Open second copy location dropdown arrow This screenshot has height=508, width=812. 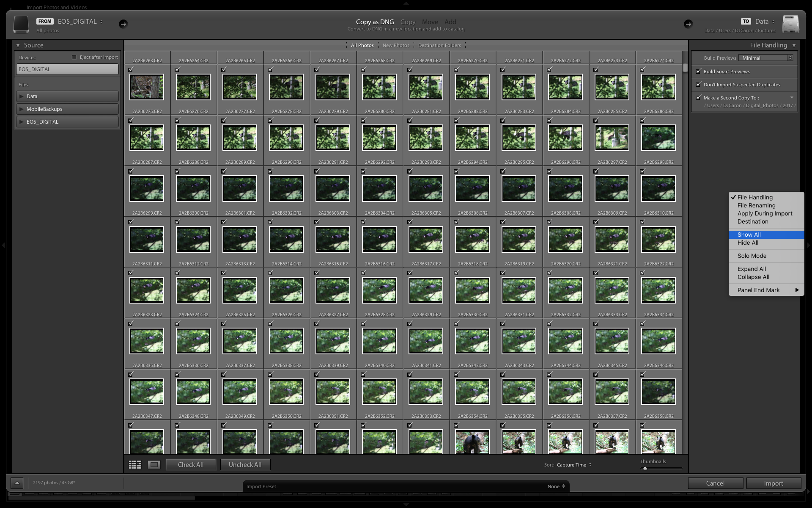[x=792, y=97]
